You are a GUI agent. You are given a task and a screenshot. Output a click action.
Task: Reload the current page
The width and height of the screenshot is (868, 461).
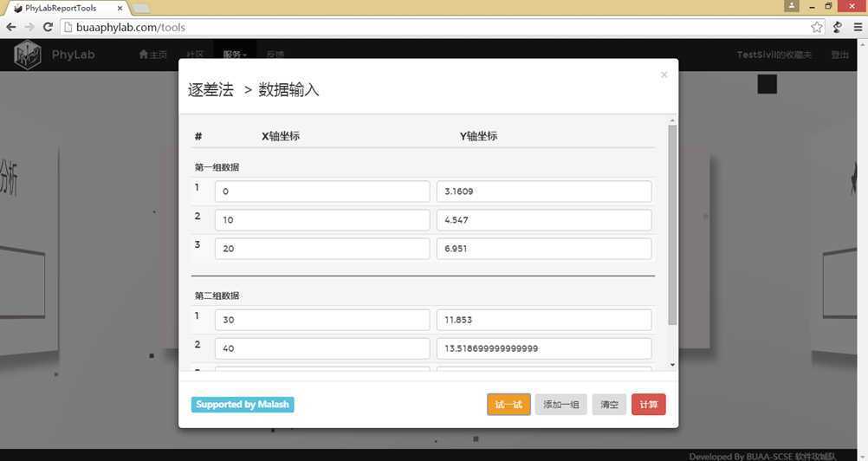48,27
